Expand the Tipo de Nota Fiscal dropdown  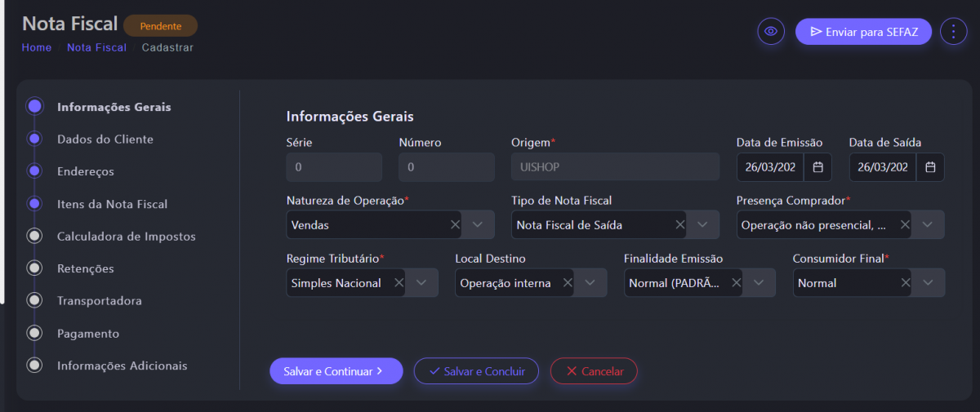(x=703, y=224)
